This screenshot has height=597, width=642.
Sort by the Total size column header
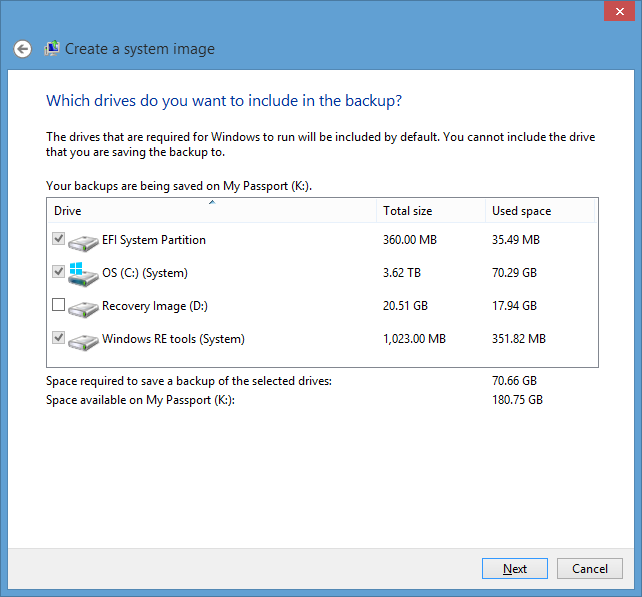click(x=431, y=211)
